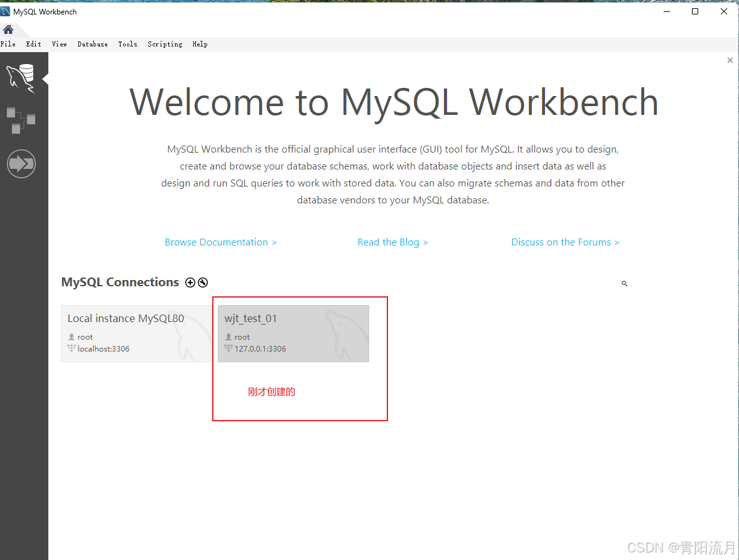Add a new MySQL connection with plus icon
Screen dimensions: 739x560
tap(190, 283)
